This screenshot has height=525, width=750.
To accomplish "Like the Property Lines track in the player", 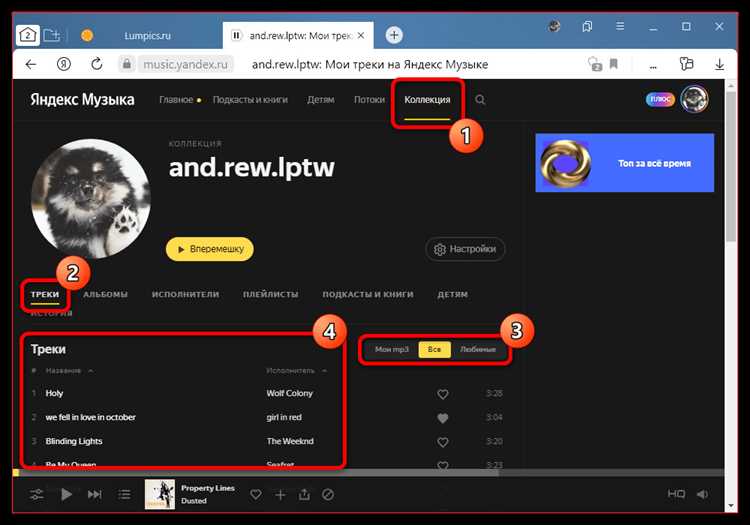I will [256, 495].
